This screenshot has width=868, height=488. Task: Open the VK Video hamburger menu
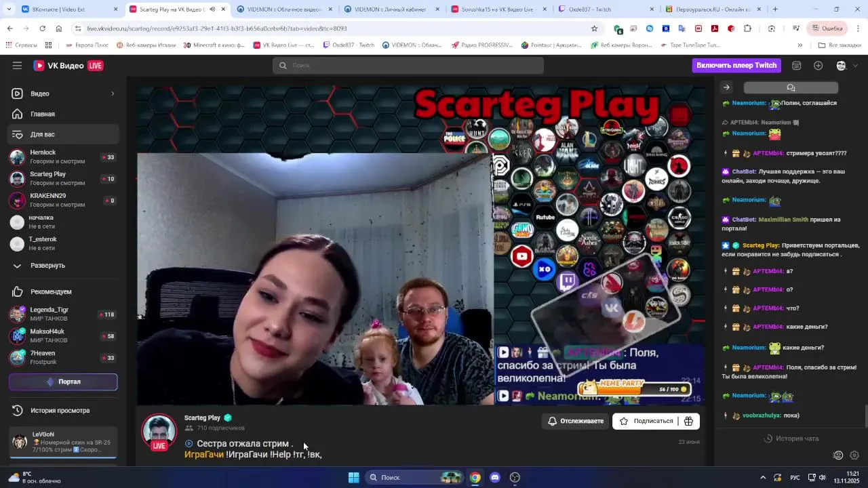(x=17, y=65)
